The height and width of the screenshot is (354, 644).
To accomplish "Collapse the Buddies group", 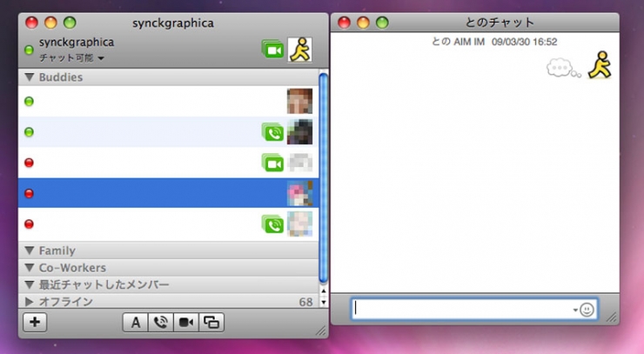I will tap(30, 77).
